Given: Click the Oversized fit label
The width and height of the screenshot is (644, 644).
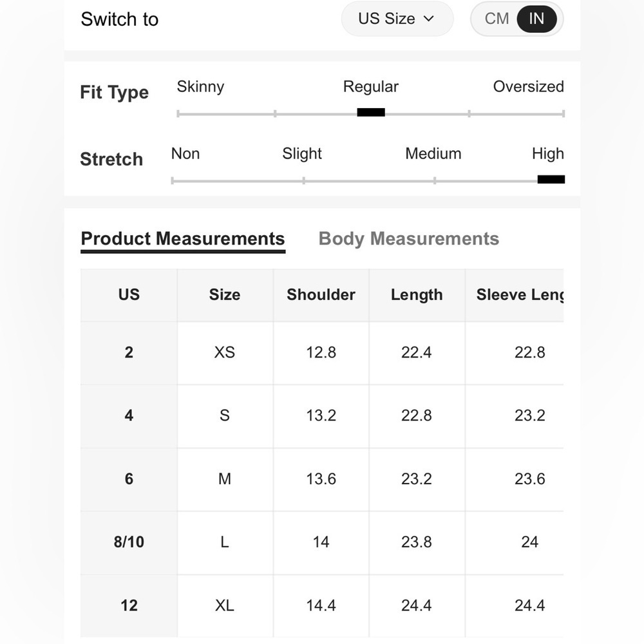Looking at the screenshot, I should 528,87.
